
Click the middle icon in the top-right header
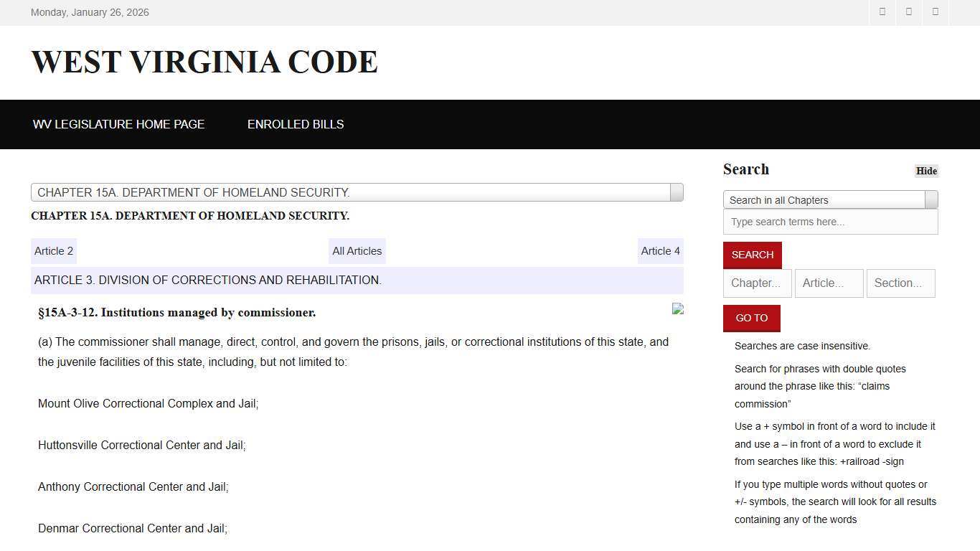tap(908, 12)
